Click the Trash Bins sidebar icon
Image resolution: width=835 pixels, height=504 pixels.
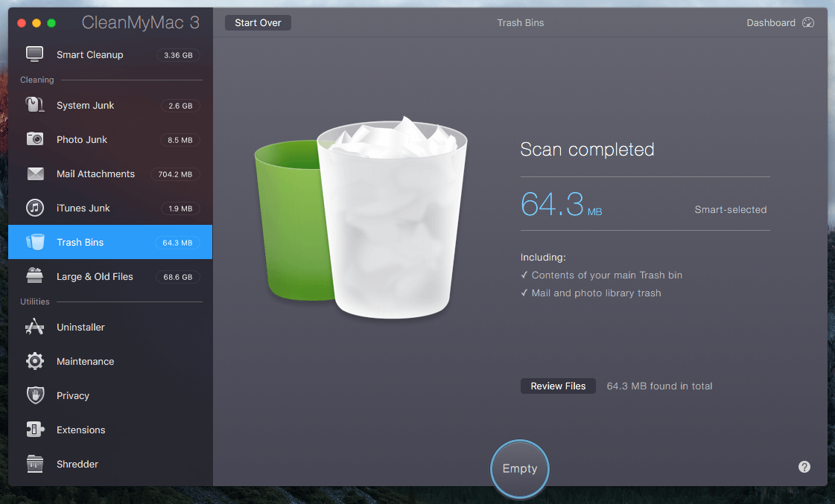click(x=35, y=242)
